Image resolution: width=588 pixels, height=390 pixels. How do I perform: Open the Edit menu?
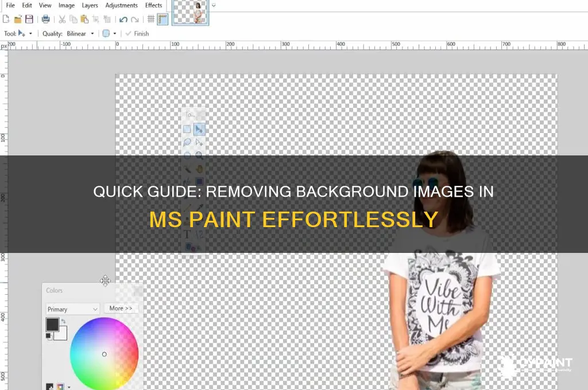pos(27,5)
